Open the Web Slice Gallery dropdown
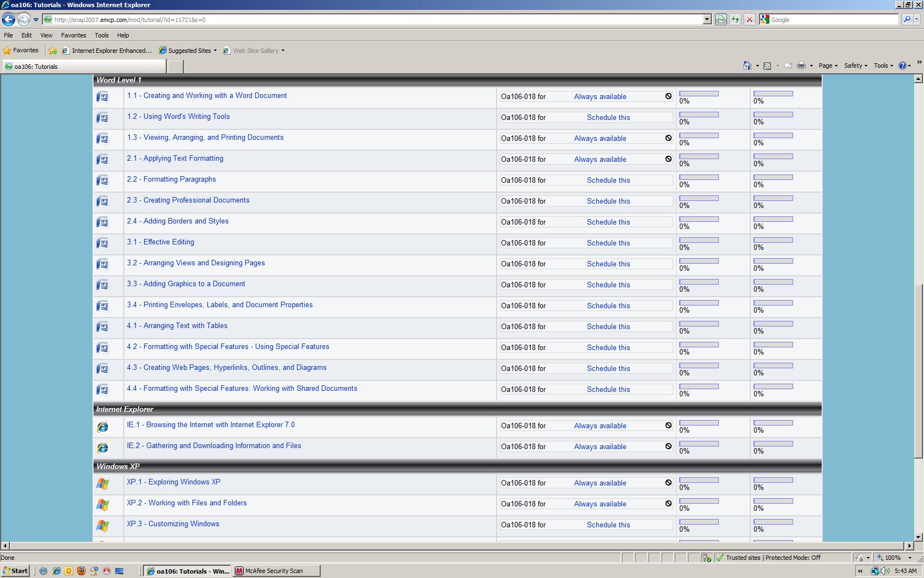This screenshot has width=924, height=578. (x=283, y=51)
